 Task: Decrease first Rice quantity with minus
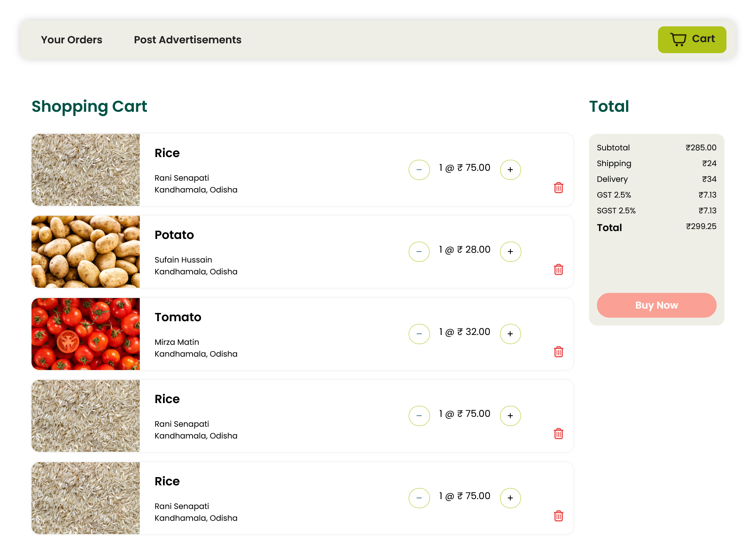(x=419, y=170)
